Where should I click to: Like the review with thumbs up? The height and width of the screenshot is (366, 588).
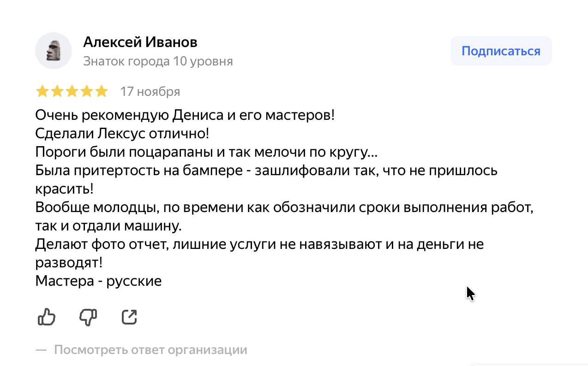46,317
